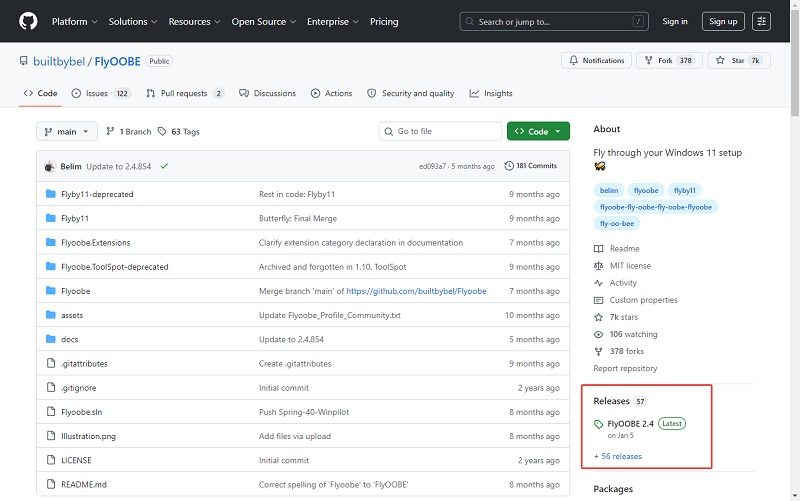Screen dimensions: 800x501
Task: Go to the Pricing page
Action: click(384, 21)
